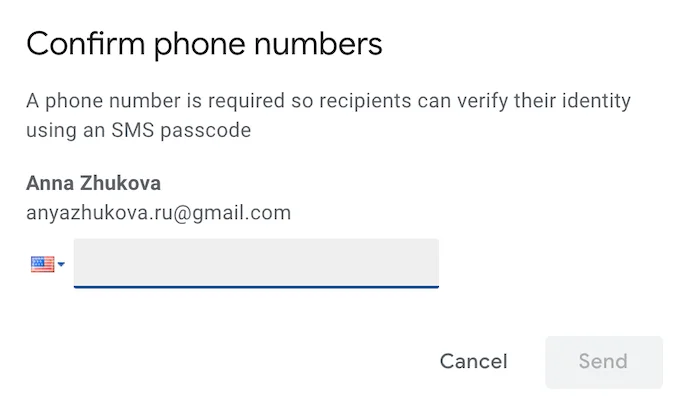Focus the empty phone text box
Image resolution: width=680 pixels, height=408 pixels.
256,263
